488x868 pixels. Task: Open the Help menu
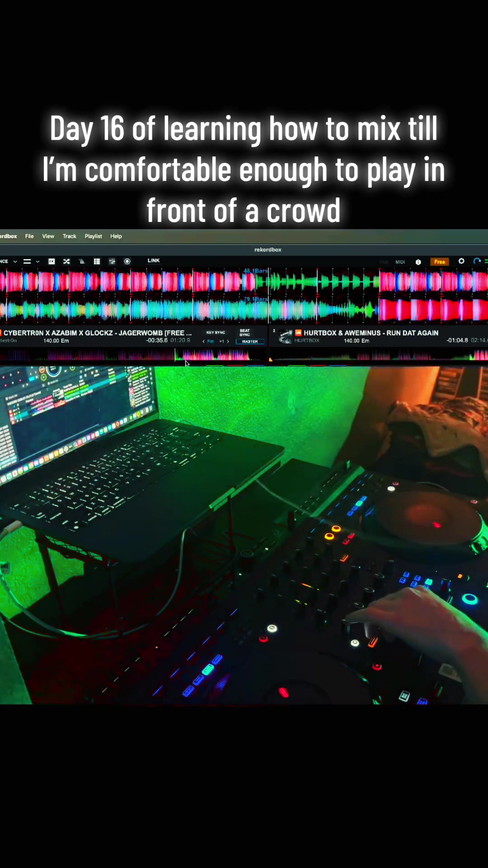(116, 236)
